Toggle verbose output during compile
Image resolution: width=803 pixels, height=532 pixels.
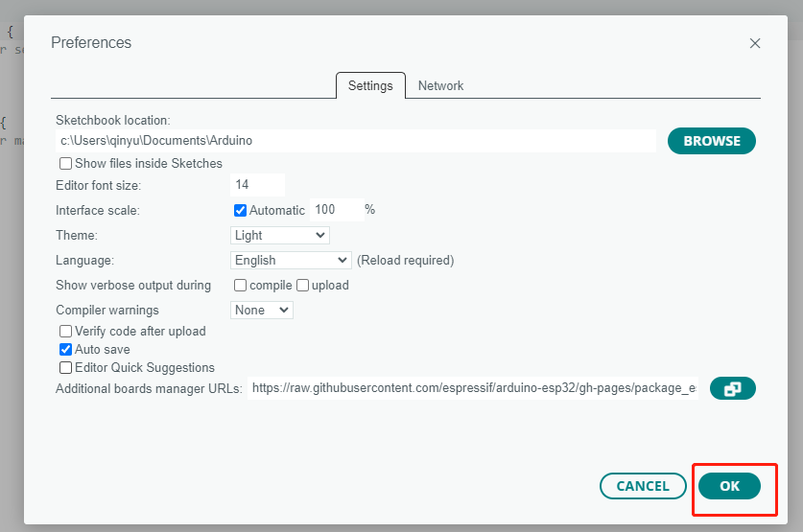(x=241, y=285)
